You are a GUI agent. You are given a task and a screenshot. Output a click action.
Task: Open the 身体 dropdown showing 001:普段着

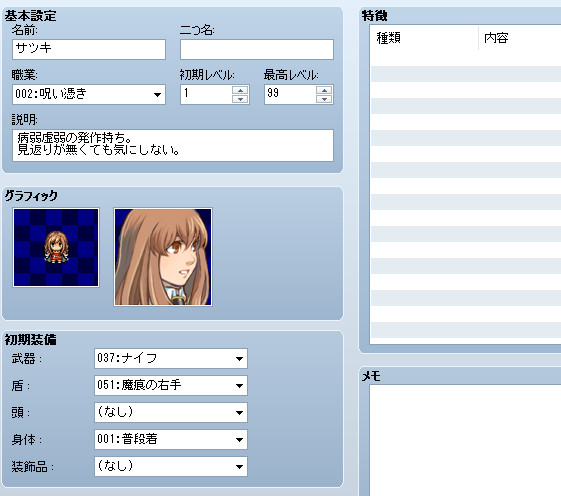(171, 439)
